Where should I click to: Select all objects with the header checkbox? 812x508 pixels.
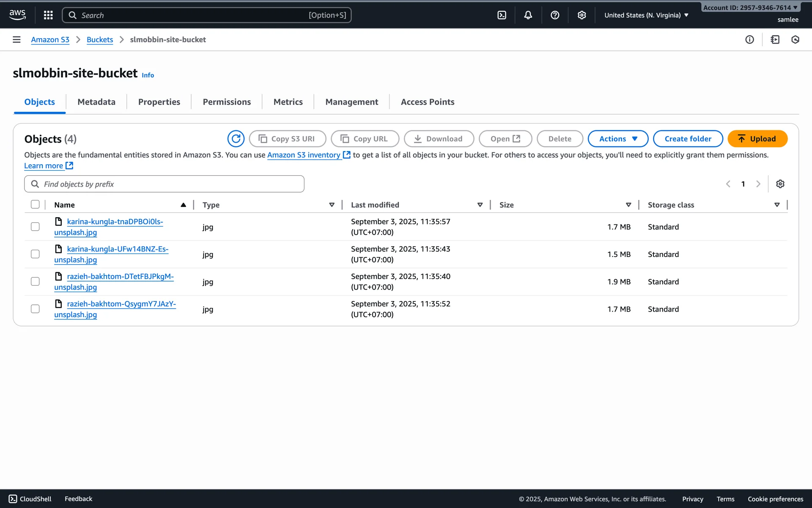pyautogui.click(x=35, y=204)
